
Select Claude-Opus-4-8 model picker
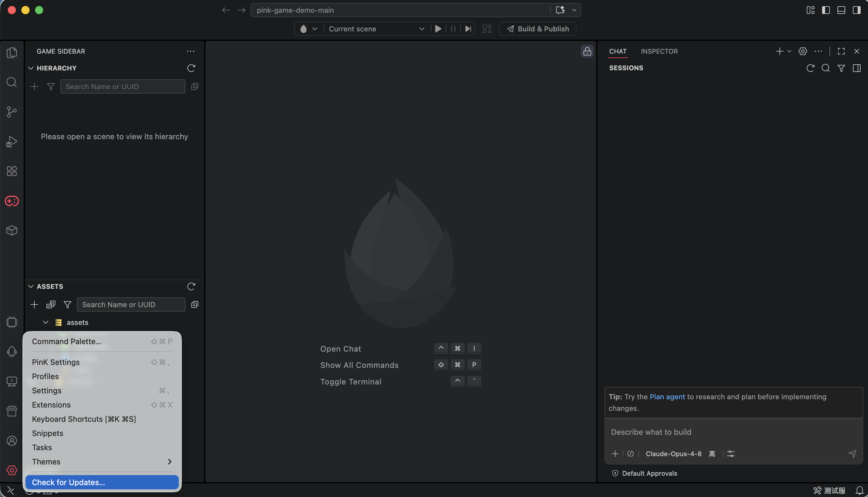673,454
